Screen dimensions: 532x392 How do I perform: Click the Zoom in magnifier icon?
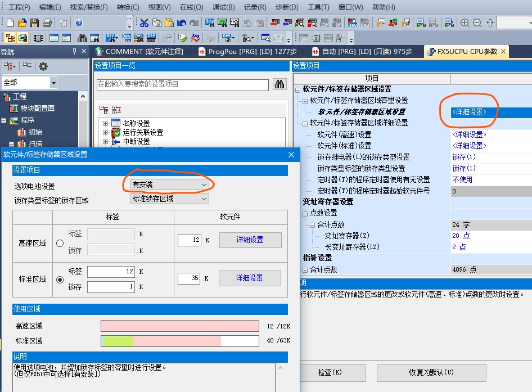point(465,23)
